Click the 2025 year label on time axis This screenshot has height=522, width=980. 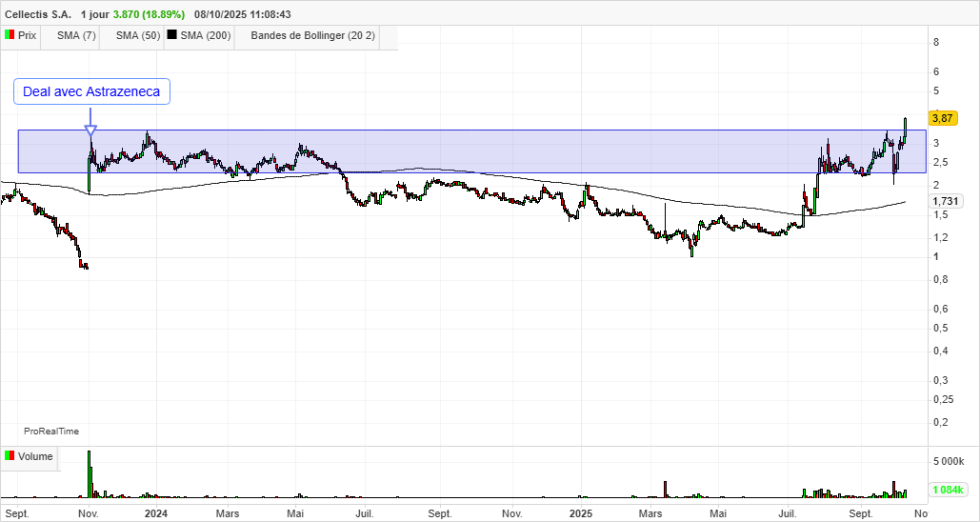point(581,513)
